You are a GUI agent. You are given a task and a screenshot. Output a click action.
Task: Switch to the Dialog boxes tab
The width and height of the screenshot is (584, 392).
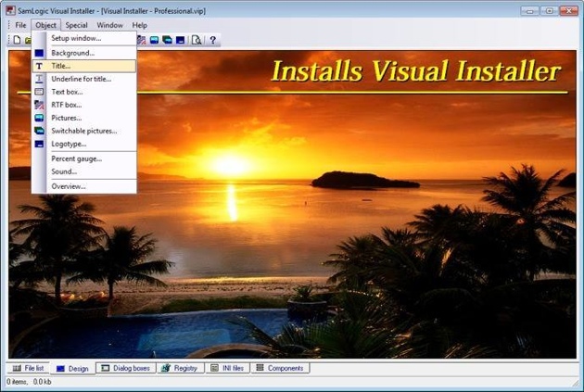coord(126,368)
